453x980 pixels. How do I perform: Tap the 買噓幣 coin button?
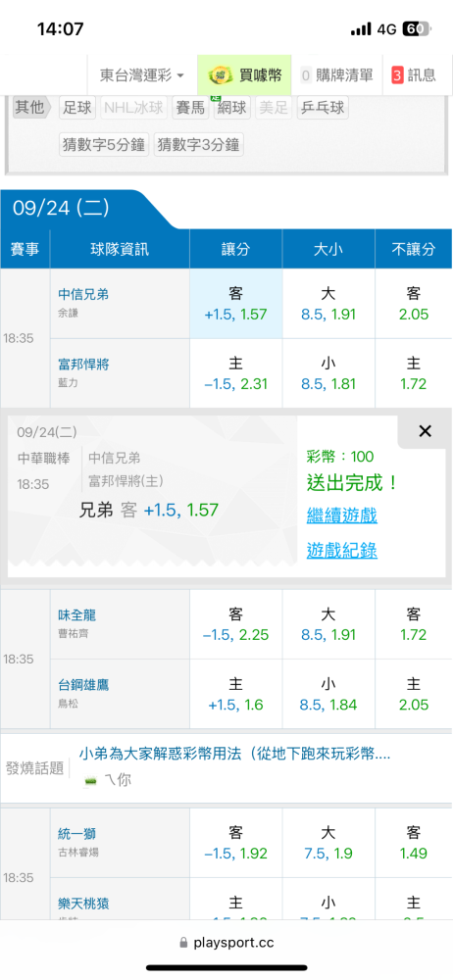click(x=245, y=75)
